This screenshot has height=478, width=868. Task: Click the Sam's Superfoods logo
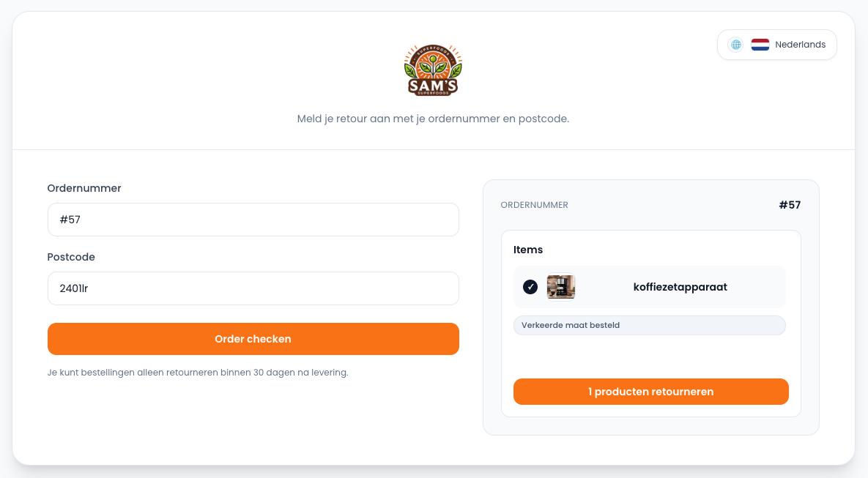pyautogui.click(x=433, y=70)
